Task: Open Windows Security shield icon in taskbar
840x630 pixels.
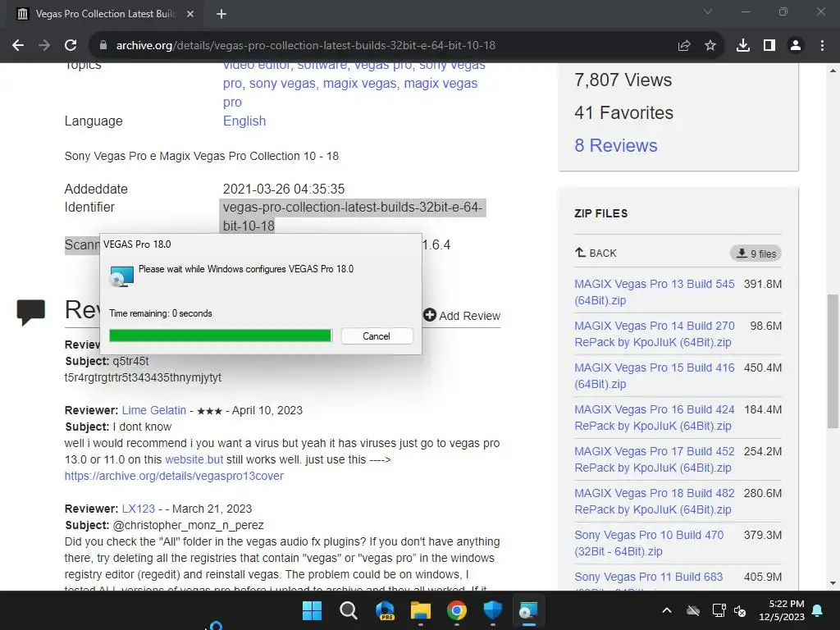Action: [492, 610]
